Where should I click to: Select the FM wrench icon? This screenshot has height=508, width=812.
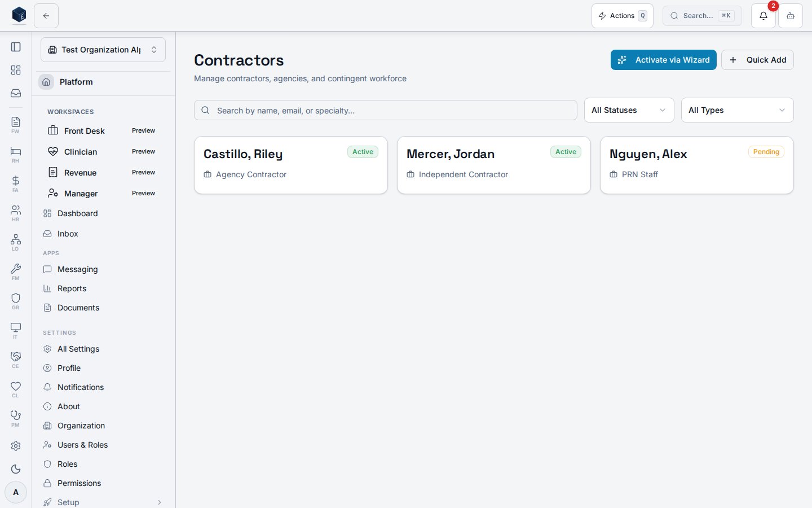coord(16,271)
